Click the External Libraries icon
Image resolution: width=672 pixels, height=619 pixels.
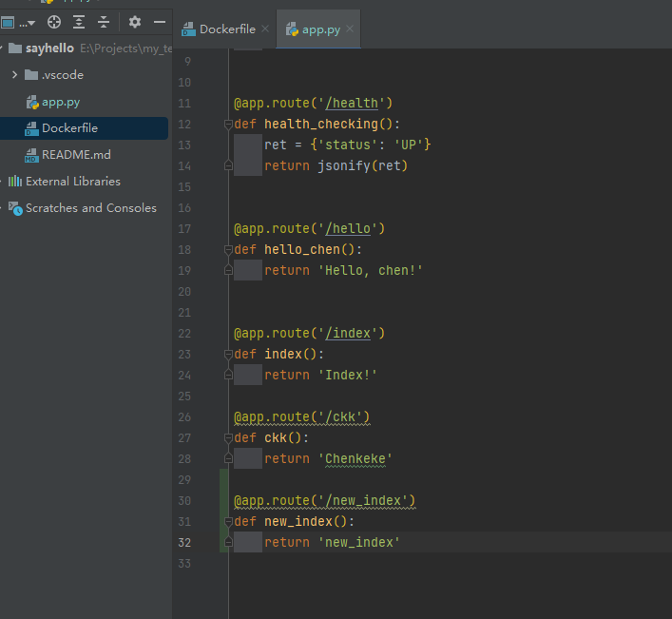(15, 181)
